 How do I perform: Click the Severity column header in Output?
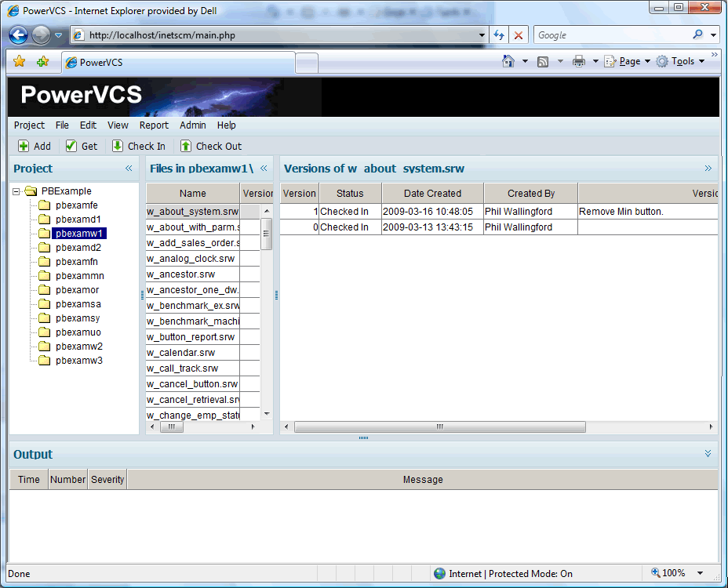click(x=107, y=479)
